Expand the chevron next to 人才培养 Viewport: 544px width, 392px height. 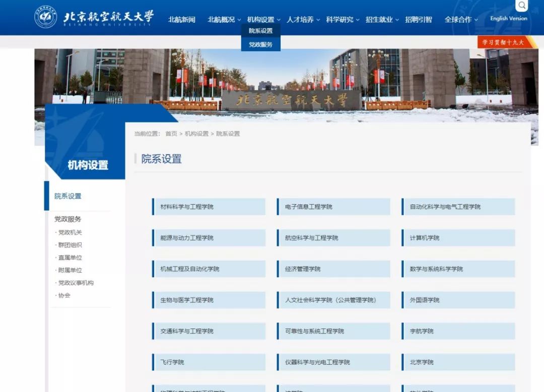(x=318, y=20)
